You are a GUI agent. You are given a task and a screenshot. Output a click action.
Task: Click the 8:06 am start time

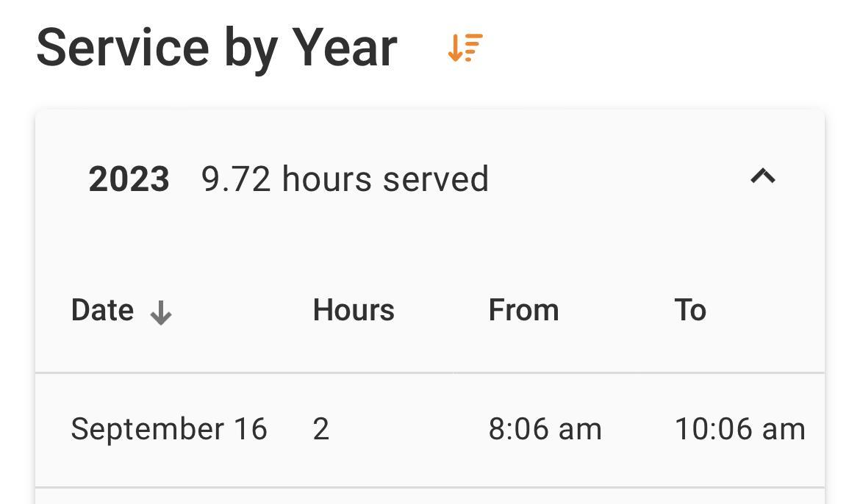point(545,429)
